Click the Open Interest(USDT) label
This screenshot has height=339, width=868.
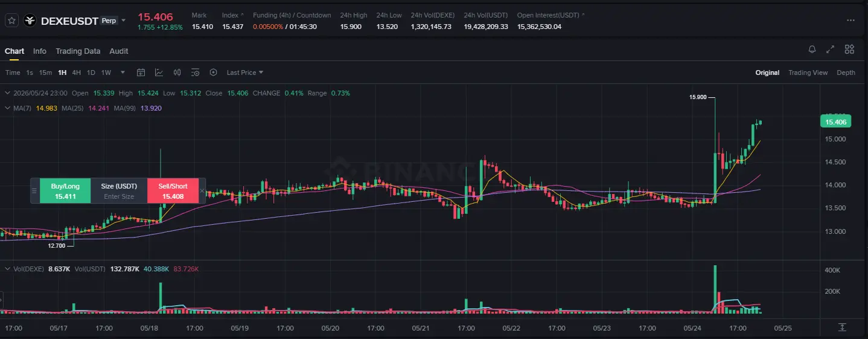pyautogui.click(x=548, y=15)
